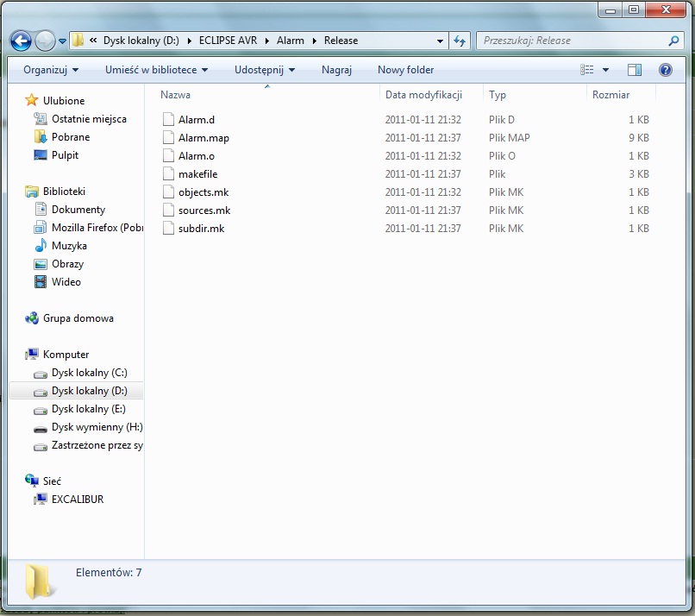Open Sieć in the sidebar
The height and width of the screenshot is (616, 695).
pos(52,481)
